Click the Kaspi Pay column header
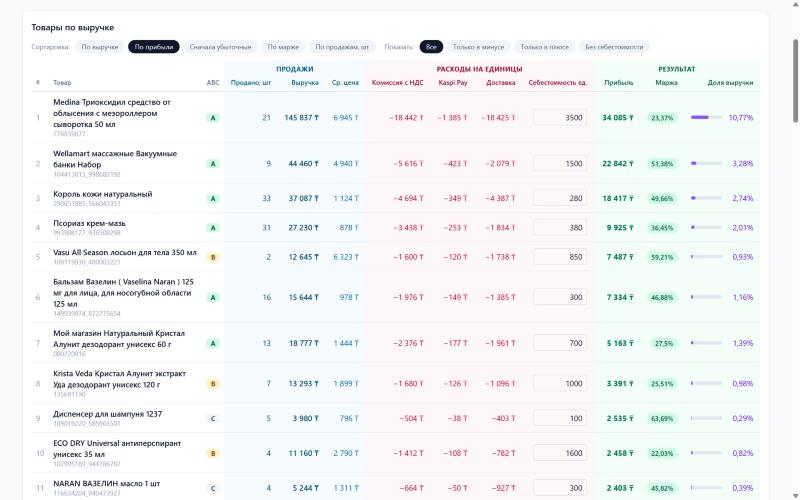This screenshot has height=500, width=800. [x=453, y=83]
